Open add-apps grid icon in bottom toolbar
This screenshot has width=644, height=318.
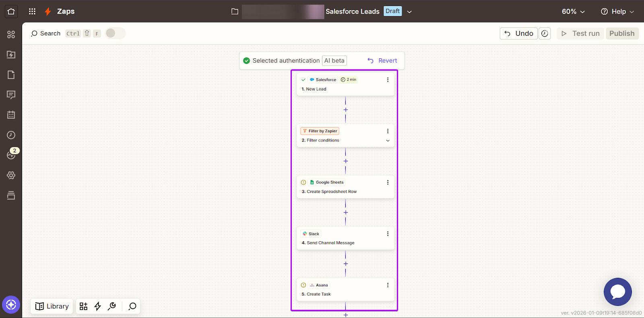tap(83, 306)
